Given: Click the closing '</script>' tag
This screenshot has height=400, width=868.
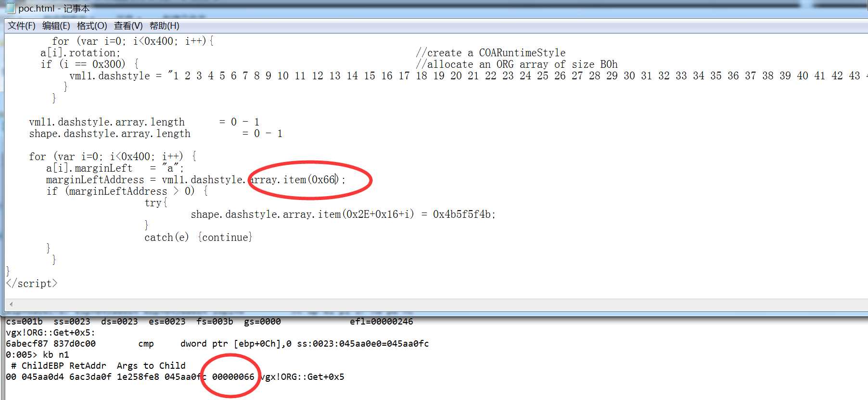Looking at the screenshot, I should click(32, 284).
